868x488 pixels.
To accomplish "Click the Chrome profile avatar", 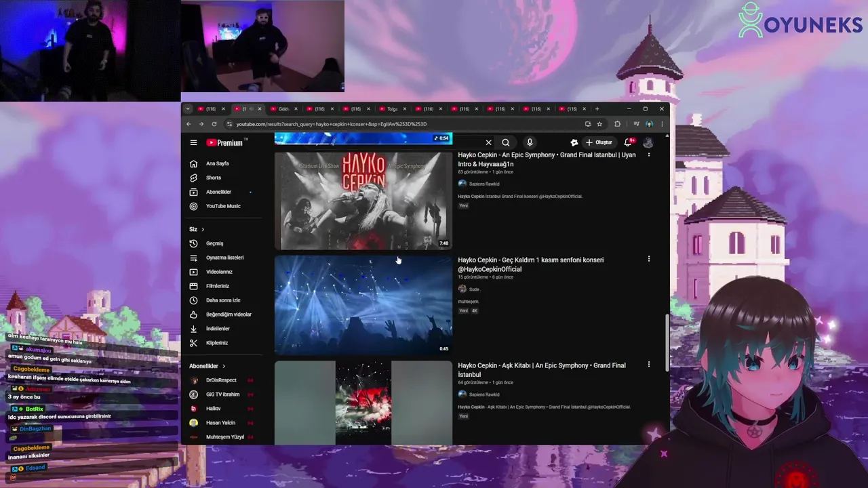I will pos(649,124).
